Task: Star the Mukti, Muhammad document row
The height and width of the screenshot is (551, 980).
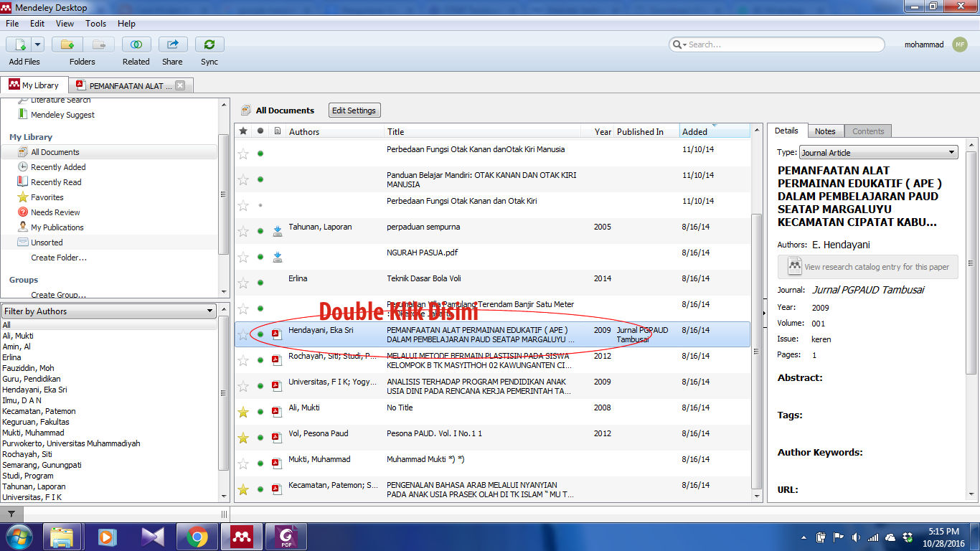Action: [243, 463]
